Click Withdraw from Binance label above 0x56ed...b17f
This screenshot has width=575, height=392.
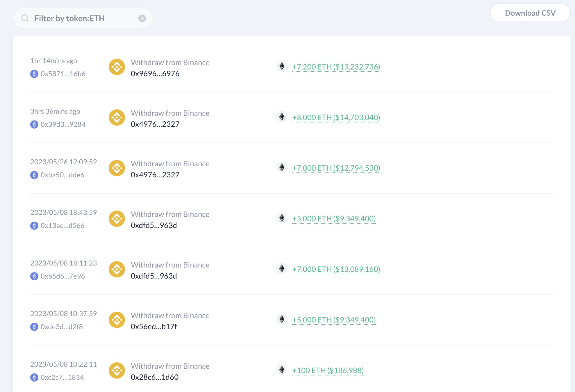170,316
